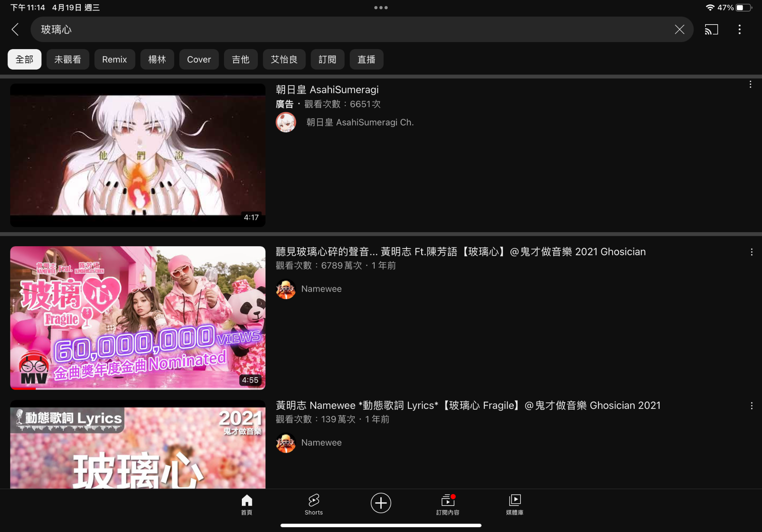Open the 朝日皇 AsahiSumeragi Ch. channel link
Screen dimensions: 762x532
click(x=360, y=122)
